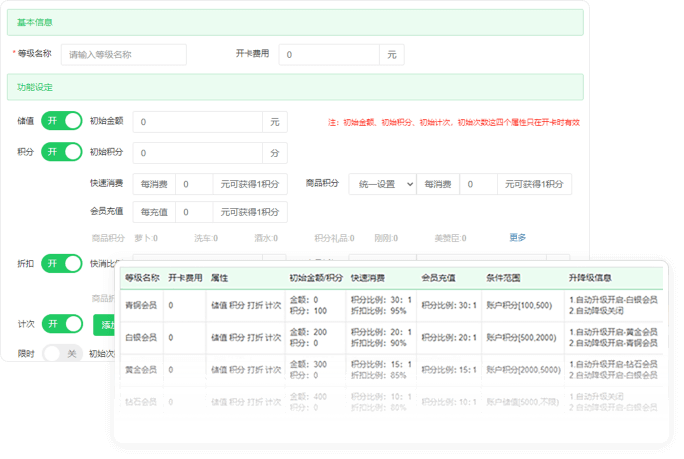The image size is (684, 459).
Task: Click 自动升级开启-钻石会员 text
Action: (616, 364)
